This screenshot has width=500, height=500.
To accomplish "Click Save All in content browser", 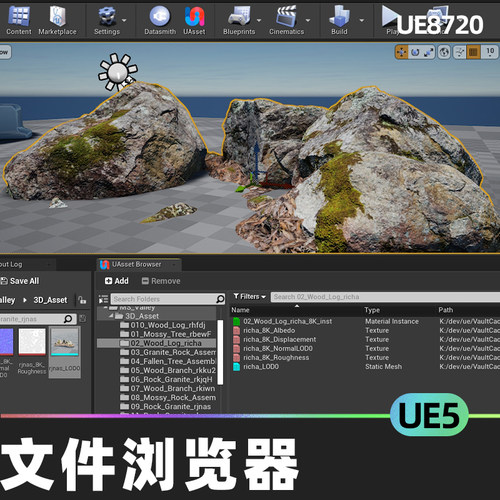I will tap(20, 281).
